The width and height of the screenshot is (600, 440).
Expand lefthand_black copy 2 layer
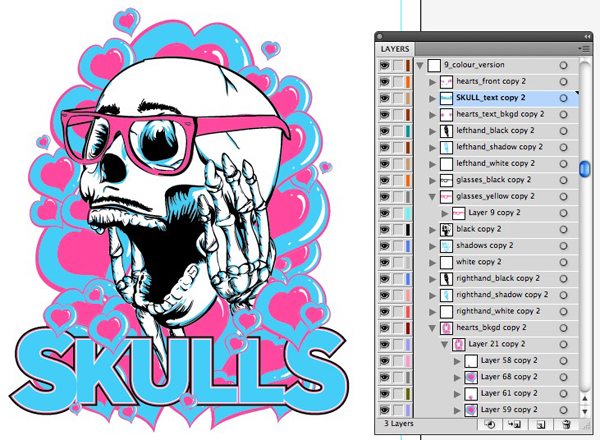pos(432,131)
